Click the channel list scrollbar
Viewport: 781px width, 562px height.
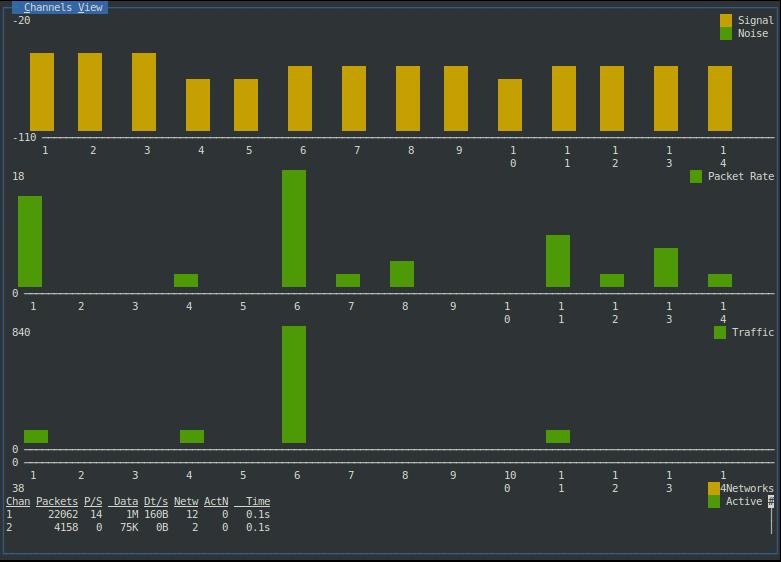coord(771,515)
